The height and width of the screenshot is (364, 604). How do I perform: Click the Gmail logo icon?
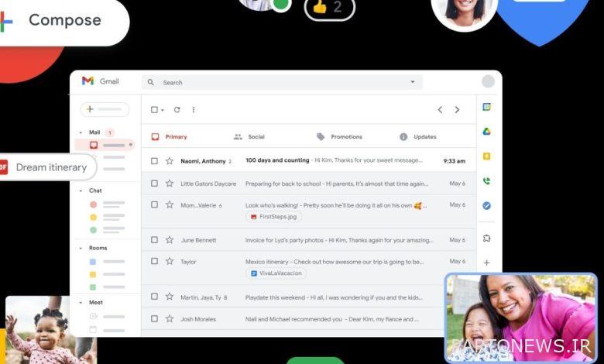(x=88, y=81)
